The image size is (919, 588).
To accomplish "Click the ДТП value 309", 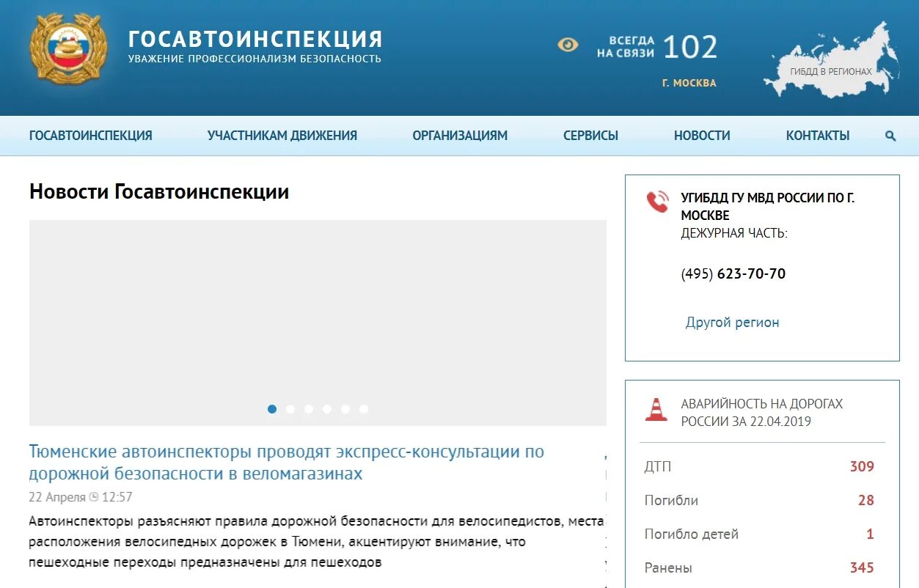I will pos(862,467).
